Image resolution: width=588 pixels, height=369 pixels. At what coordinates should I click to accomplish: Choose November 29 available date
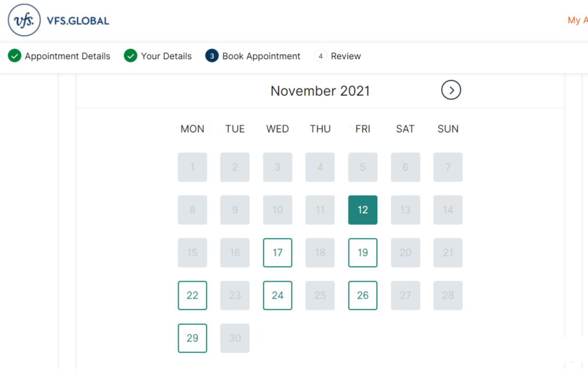[192, 338]
